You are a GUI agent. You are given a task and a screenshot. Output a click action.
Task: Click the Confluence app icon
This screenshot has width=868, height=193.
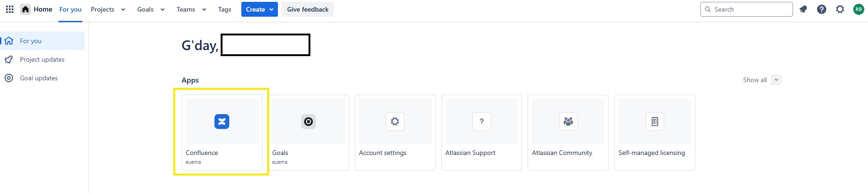click(x=222, y=122)
